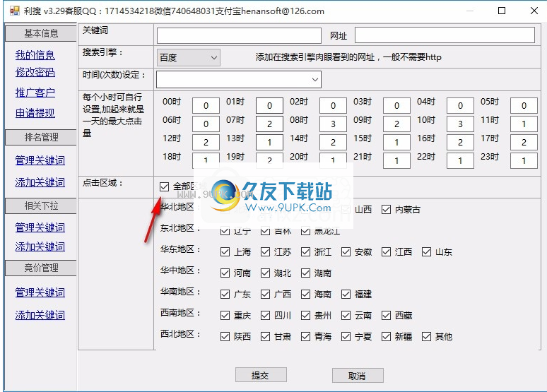This screenshot has width=547, height=392.
Task: Uncheck the 四川 checkbox
Action: pyautogui.click(x=265, y=316)
